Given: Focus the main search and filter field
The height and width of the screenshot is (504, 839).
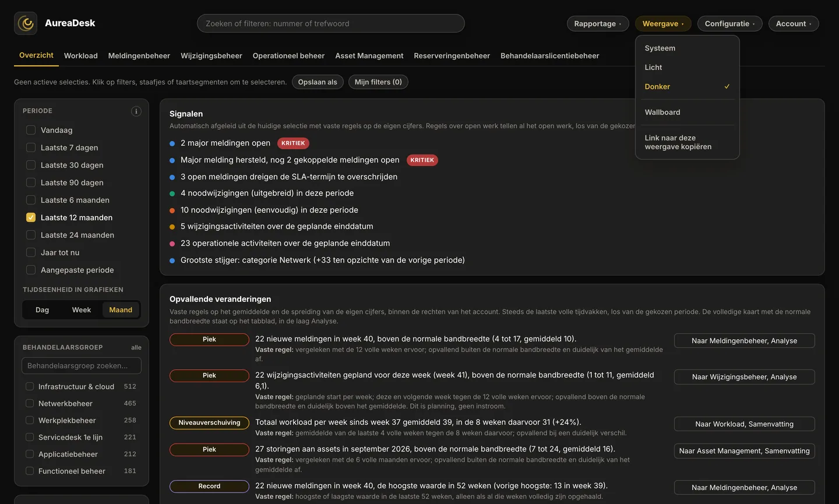Looking at the screenshot, I should click(x=331, y=23).
